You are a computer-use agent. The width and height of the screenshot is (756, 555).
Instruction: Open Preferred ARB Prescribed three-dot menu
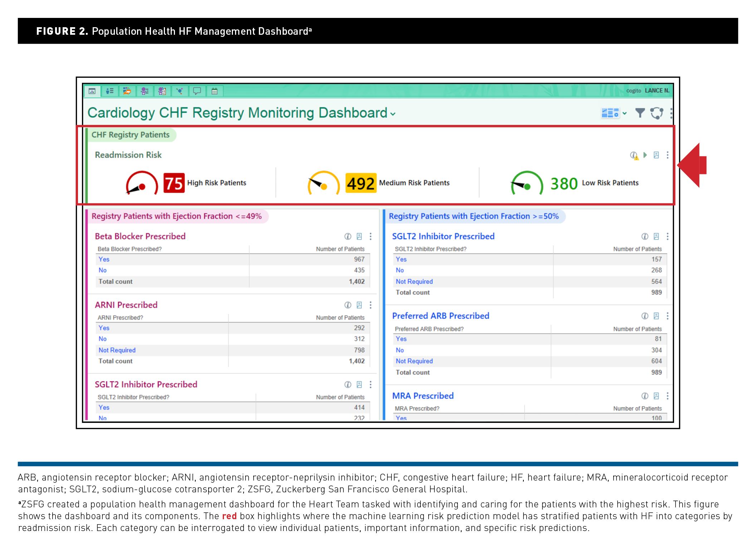click(x=668, y=316)
